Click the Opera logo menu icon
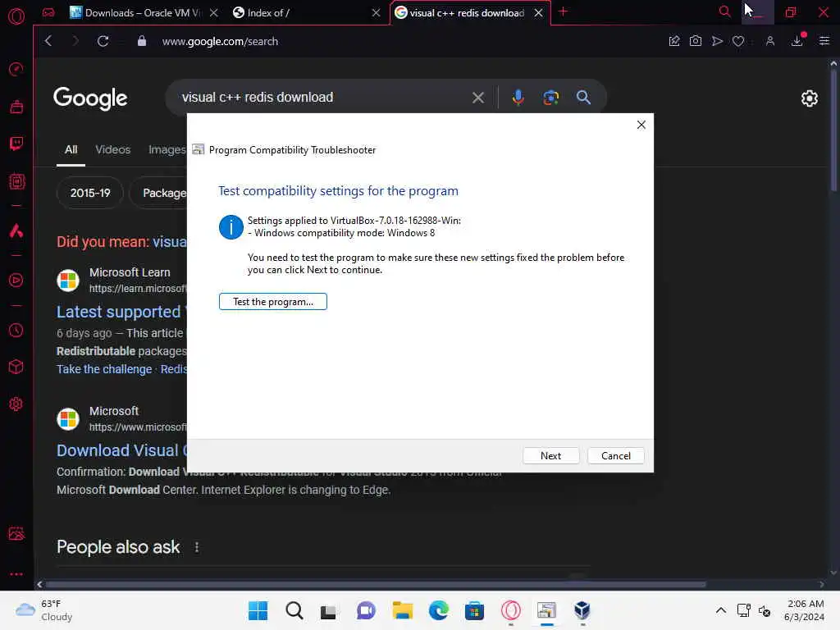This screenshot has height=630, width=840. coord(16,16)
